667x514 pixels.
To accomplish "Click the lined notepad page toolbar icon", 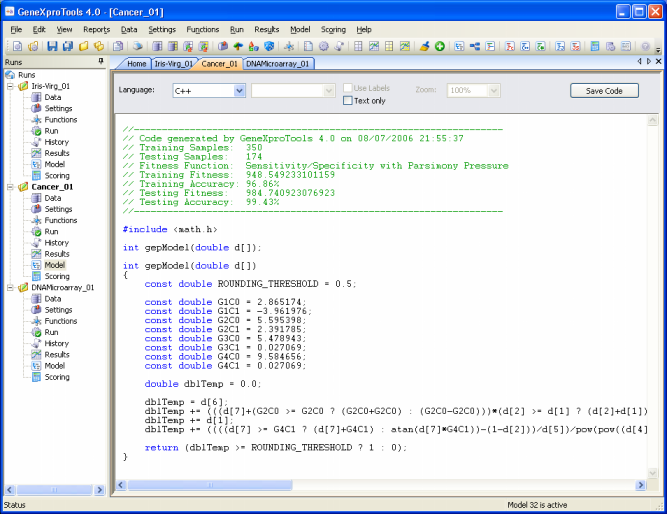I will point(308,46).
